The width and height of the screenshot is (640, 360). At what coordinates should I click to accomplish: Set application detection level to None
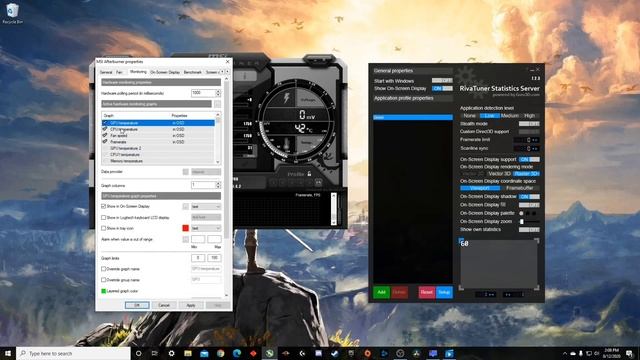pos(470,116)
